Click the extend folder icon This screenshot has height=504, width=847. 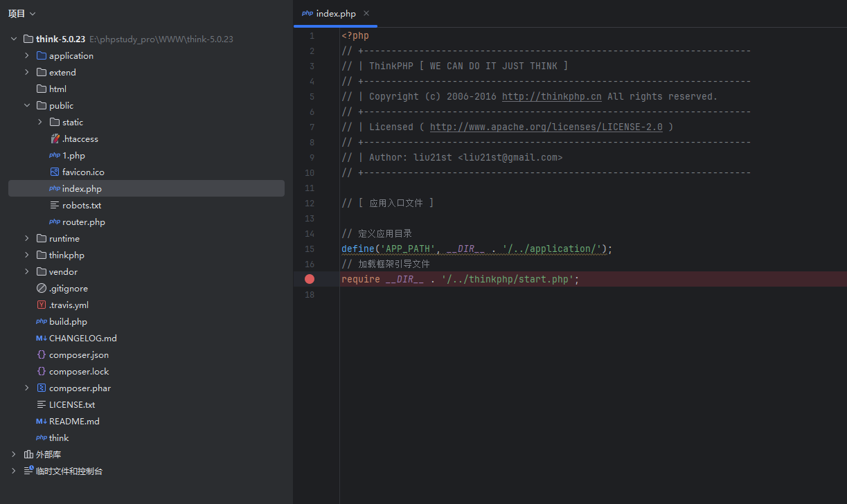(42, 73)
